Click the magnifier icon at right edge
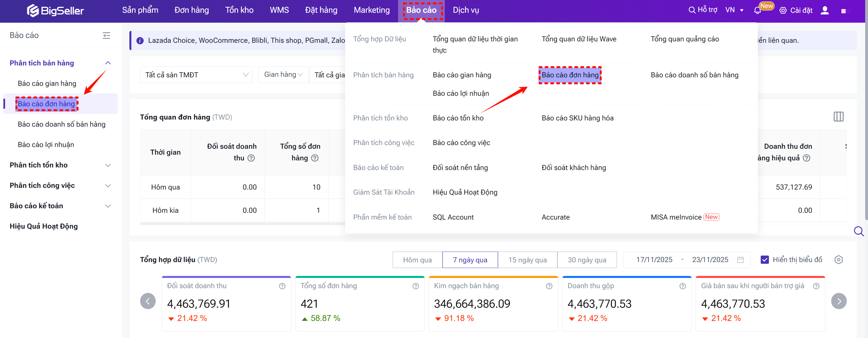The width and height of the screenshot is (868, 338). tap(859, 231)
